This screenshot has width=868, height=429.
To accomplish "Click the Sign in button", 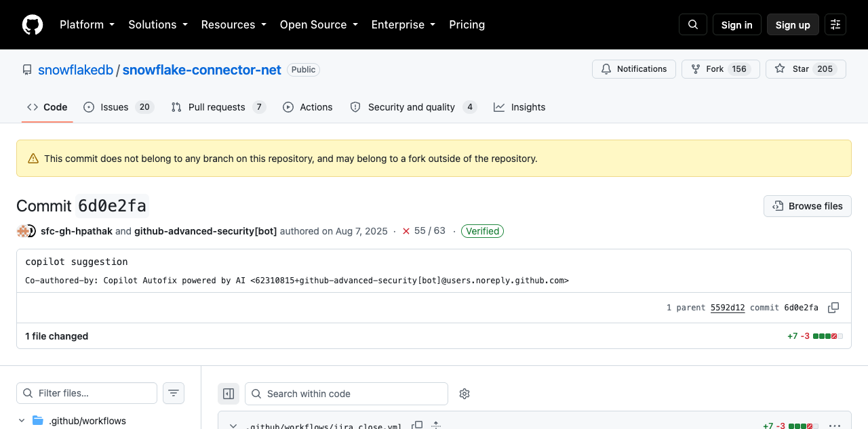I will pos(737,24).
